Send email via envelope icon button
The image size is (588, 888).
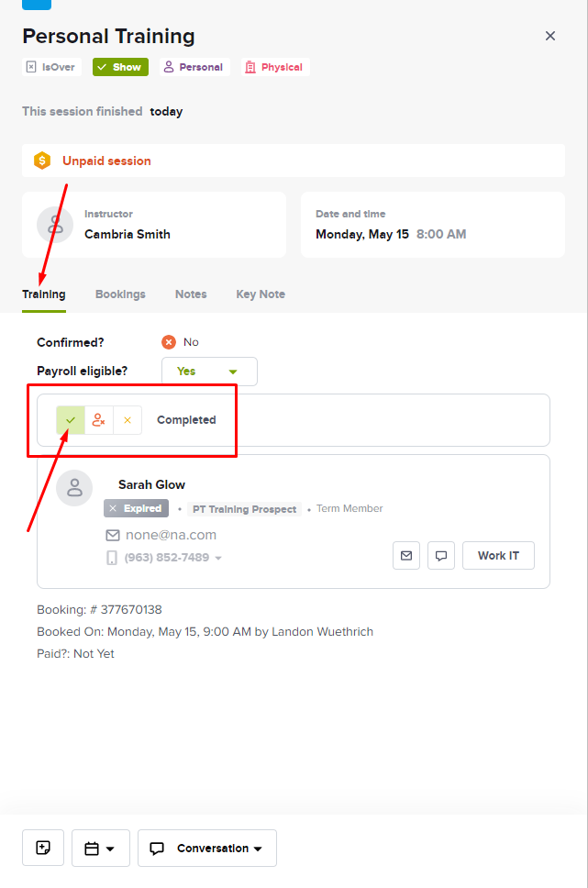coord(406,556)
